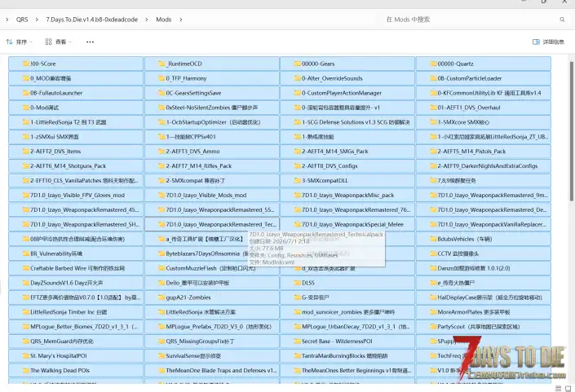This screenshot has width=575, height=392.
Task: Click the 2-AEFT8_DVS_Configs folder name
Action: coord(330,166)
